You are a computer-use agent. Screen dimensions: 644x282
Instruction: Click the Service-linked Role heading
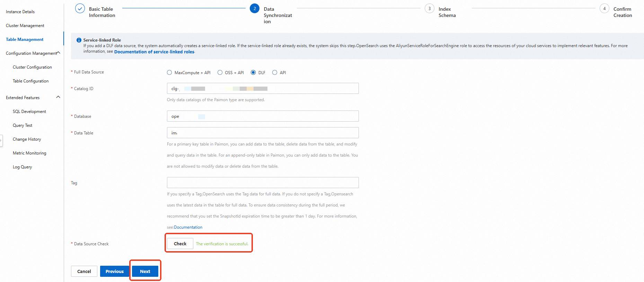click(102, 40)
